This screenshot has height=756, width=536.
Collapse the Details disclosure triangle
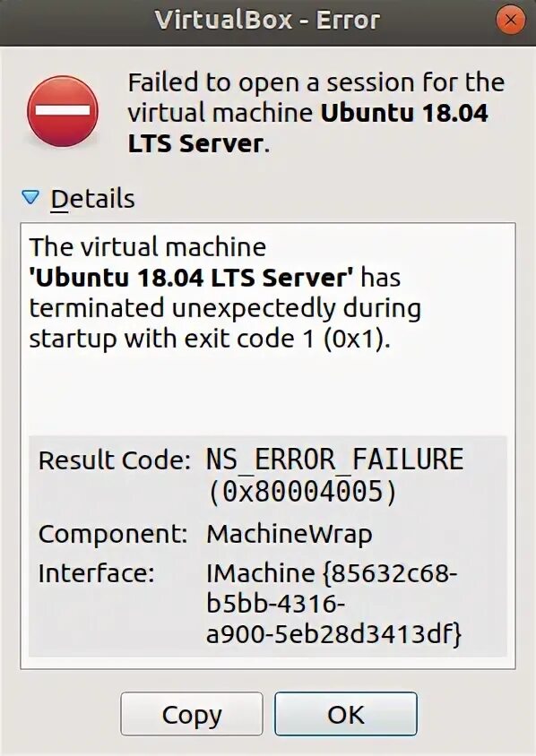[x=30, y=197]
